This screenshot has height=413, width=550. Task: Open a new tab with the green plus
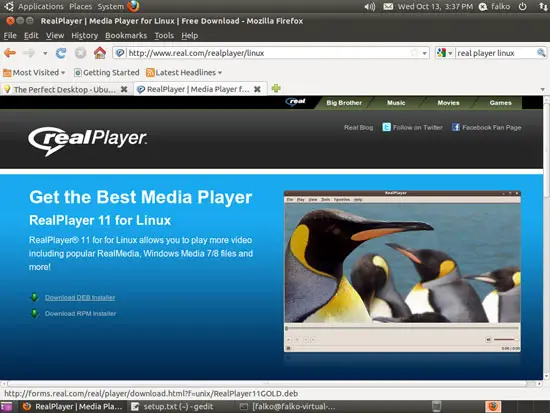tap(276, 88)
